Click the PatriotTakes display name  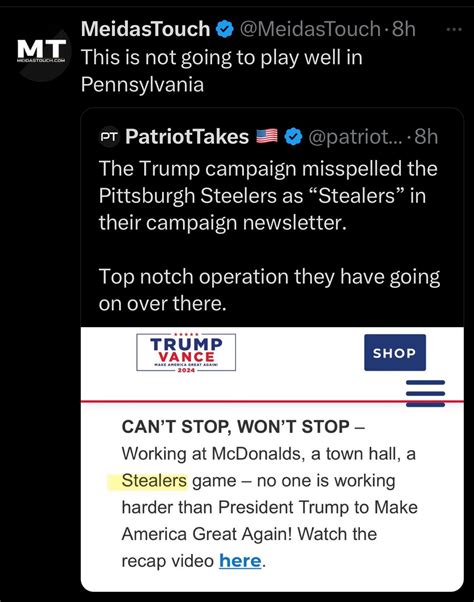pos(187,137)
